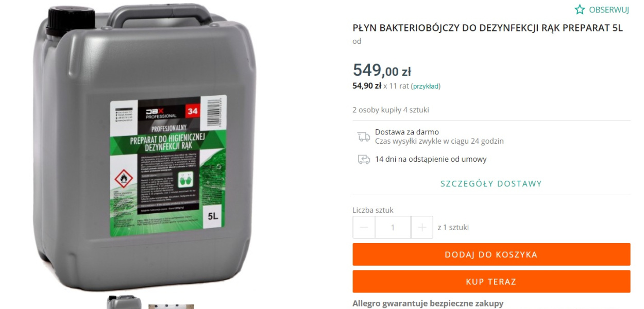
Task: Click the return policy truck icon
Action: pos(364,159)
